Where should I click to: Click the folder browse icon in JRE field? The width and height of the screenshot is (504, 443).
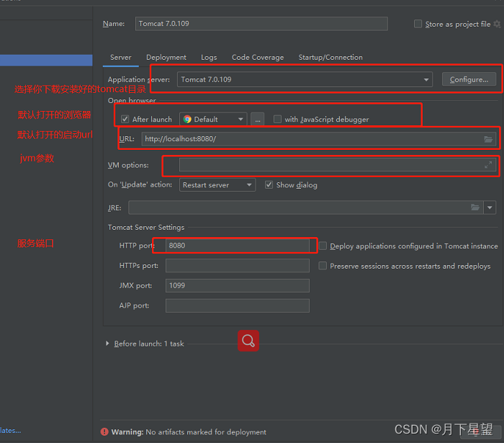[x=475, y=207]
